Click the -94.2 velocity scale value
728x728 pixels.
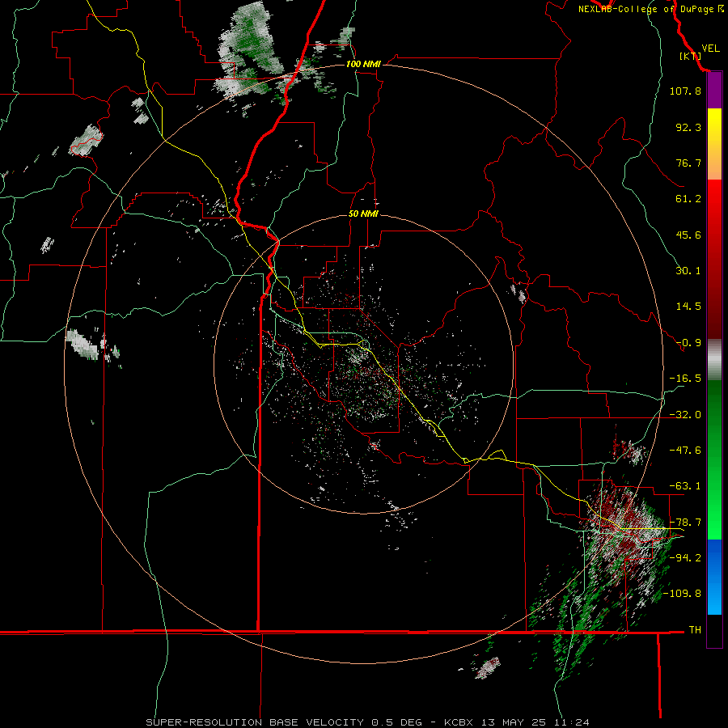coord(685,558)
